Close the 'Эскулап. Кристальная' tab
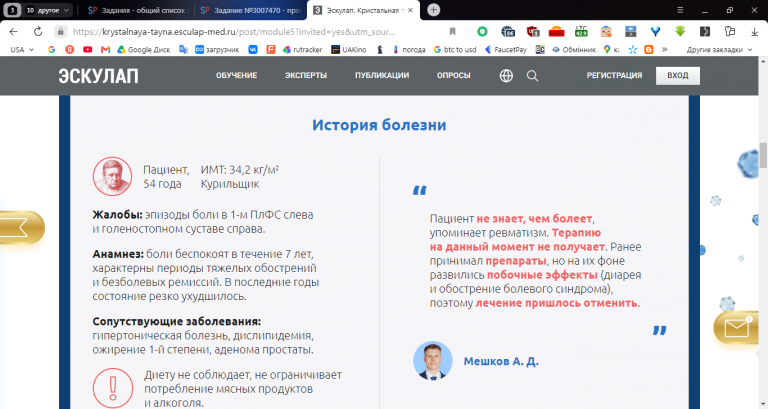 click(x=410, y=10)
